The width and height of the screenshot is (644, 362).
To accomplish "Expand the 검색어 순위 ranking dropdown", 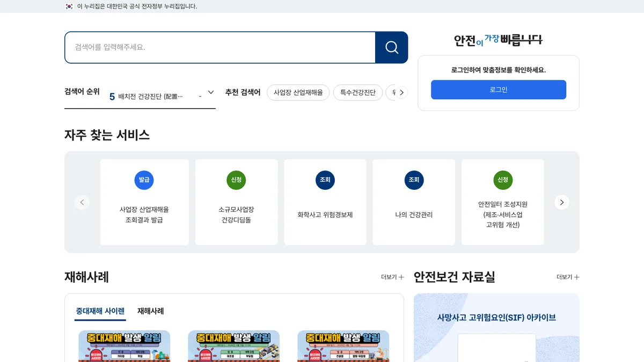I will pos(211,92).
